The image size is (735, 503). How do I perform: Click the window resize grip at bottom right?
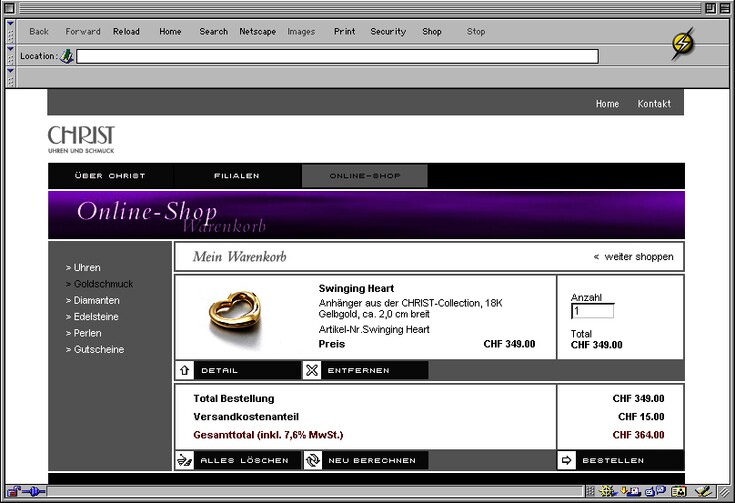[725, 492]
